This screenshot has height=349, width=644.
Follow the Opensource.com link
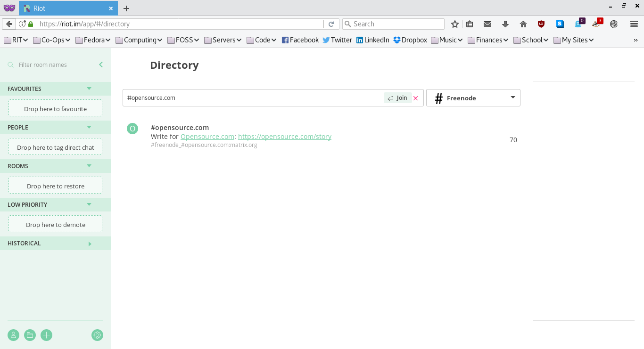[x=207, y=137]
